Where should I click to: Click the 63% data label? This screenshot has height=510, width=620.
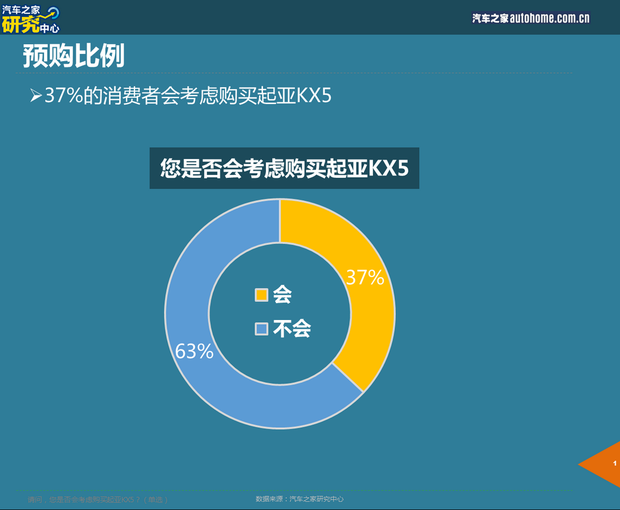(194, 351)
